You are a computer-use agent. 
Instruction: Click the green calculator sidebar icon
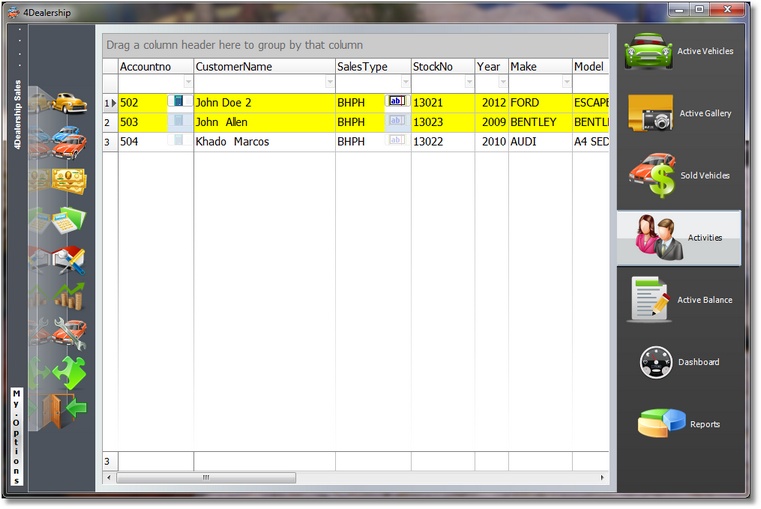(68, 220)
